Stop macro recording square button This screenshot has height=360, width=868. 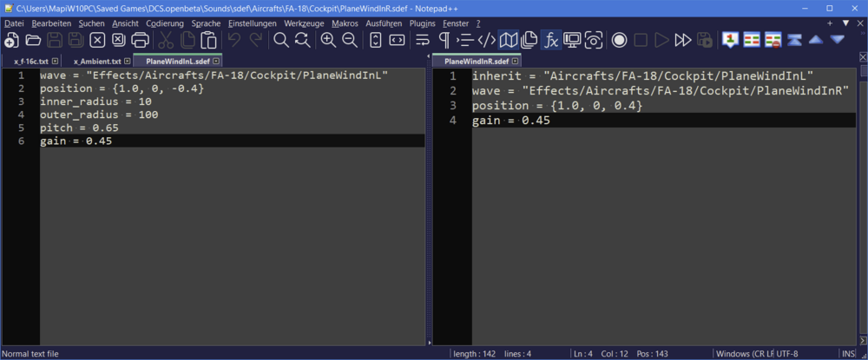pos(641,40)
